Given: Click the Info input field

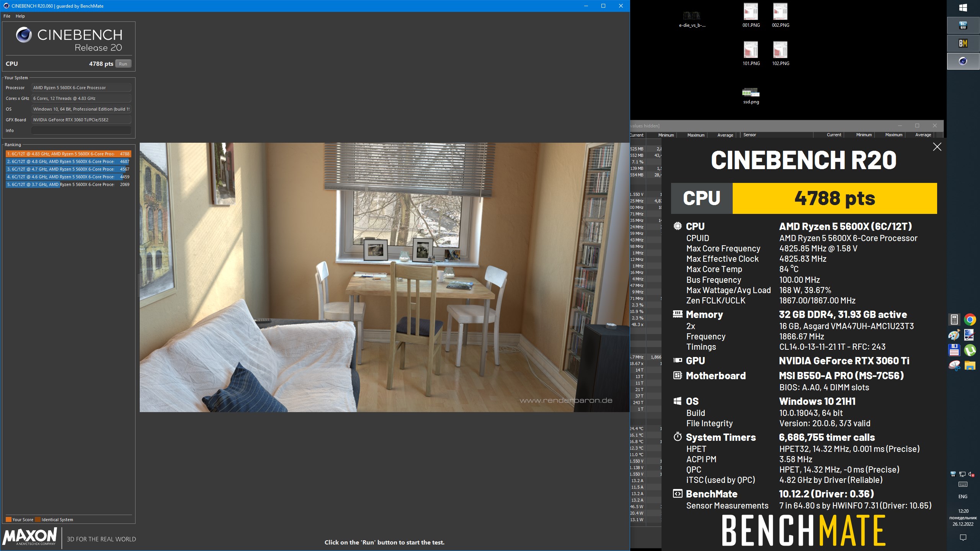Looking at the screenshot, I should (x=81, y=130).
